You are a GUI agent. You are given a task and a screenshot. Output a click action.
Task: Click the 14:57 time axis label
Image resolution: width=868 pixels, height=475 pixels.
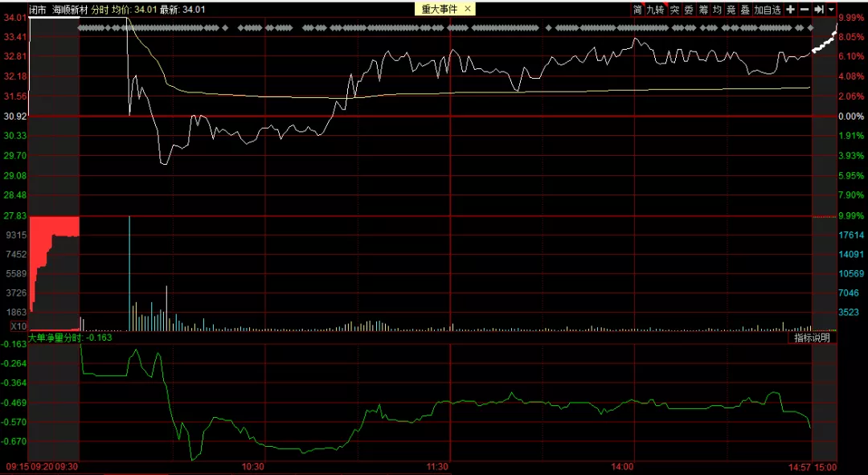(800, 467)
